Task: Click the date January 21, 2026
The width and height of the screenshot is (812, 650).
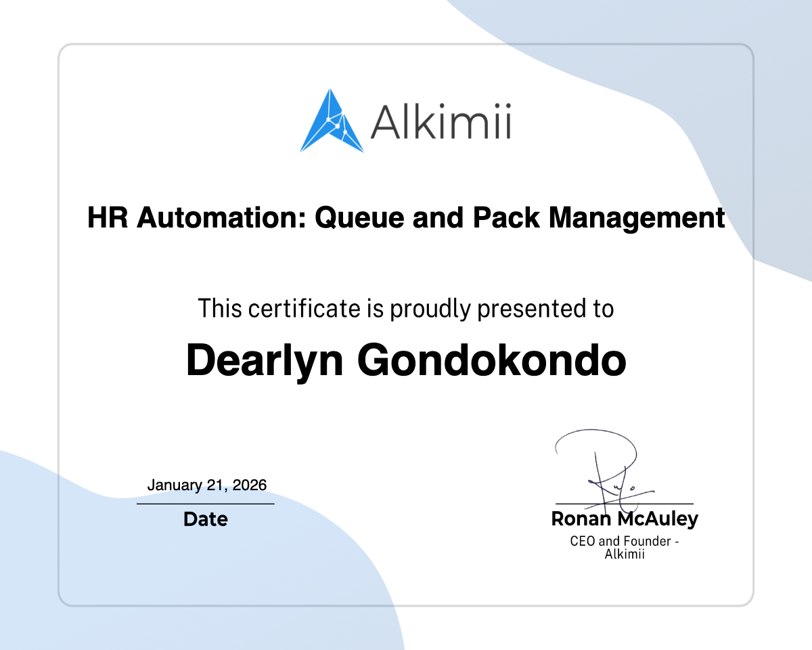Action: point(207,485)
